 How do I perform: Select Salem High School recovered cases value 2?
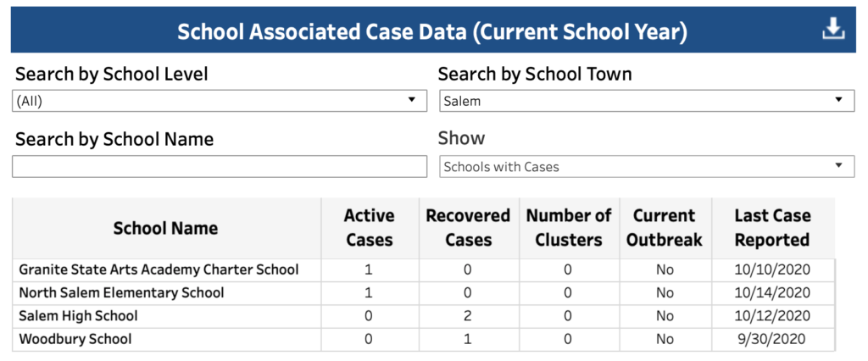468,316
